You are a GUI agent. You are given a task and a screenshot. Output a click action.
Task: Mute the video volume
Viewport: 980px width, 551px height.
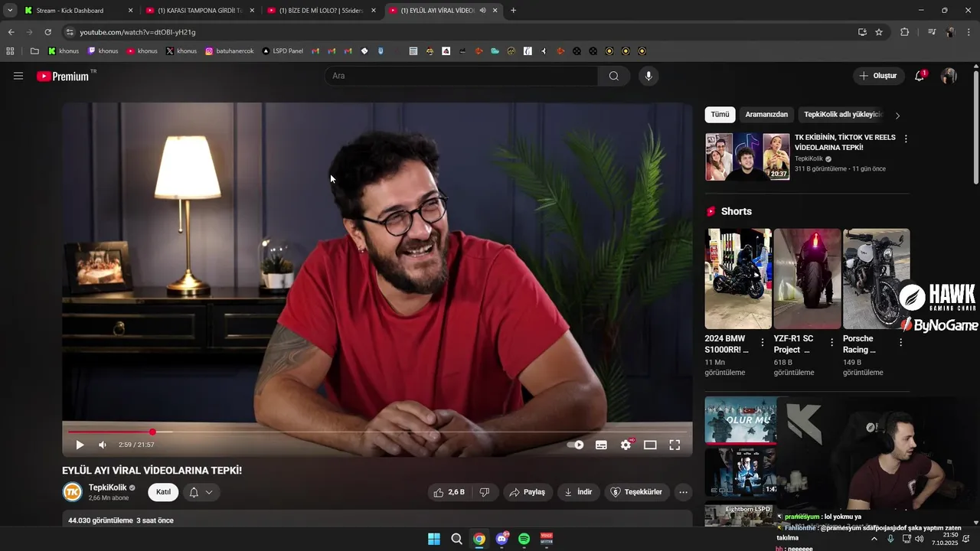point(103,445)
